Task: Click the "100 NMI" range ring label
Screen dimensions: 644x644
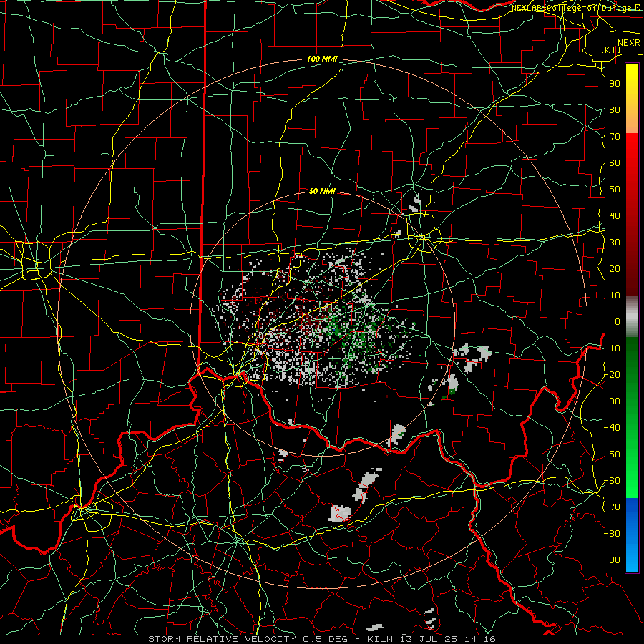Action: (322, 59)
